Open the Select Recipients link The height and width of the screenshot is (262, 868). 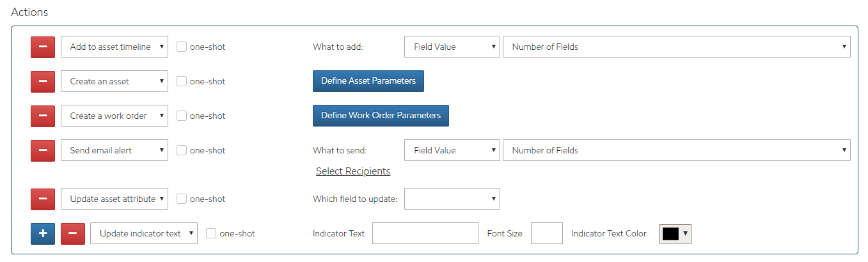pyautogui.click(x=353, y=171)
